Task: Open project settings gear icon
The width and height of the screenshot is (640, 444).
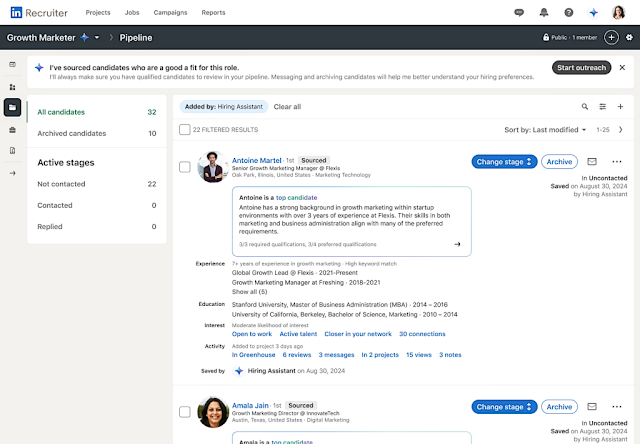Action: (628, 38)
